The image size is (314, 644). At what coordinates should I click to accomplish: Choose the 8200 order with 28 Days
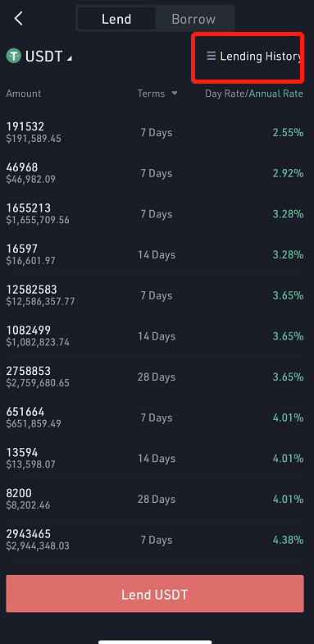(x=155, y=499)
